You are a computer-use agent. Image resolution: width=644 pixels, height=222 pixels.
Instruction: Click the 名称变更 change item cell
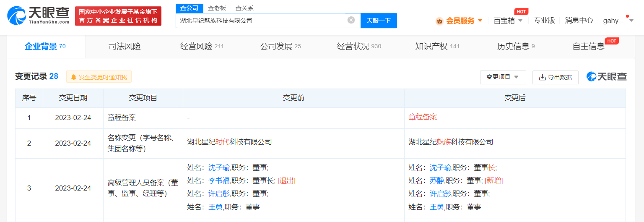click(x=143, y=143)
